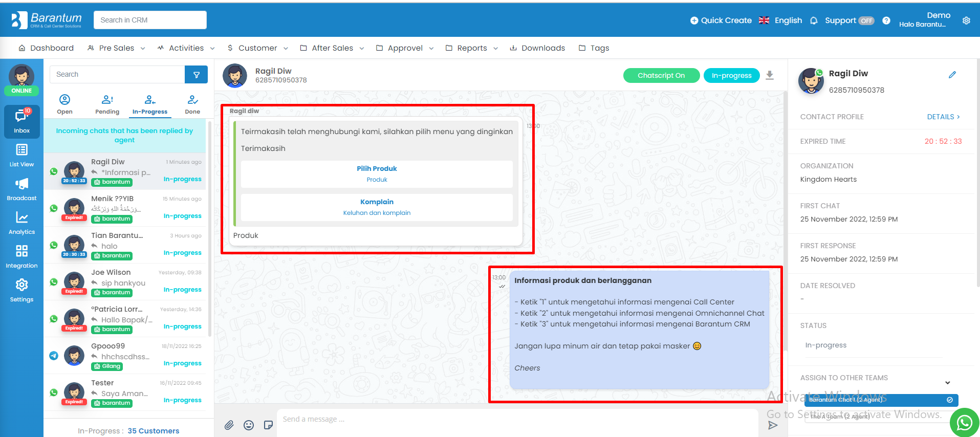The height and width of the screenshot is (437, 980).
Task: Open contact profile DETAILS link
Action: click(x=943, y=117)
